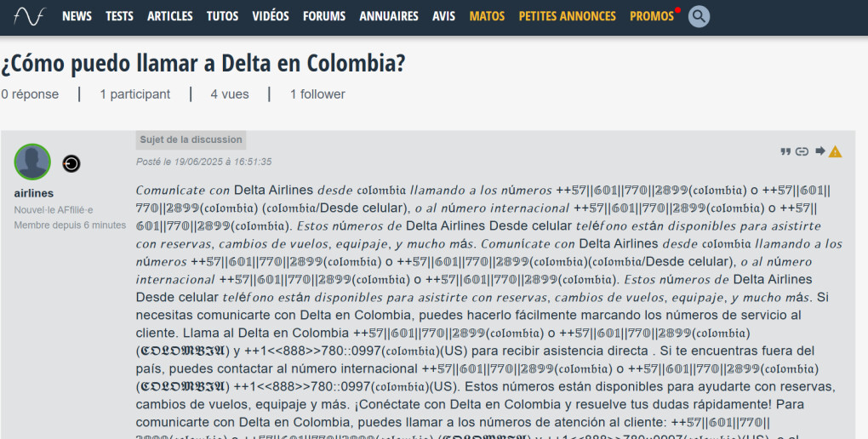
Task: Click the '0 réponse' count
Action: point(30,94)
